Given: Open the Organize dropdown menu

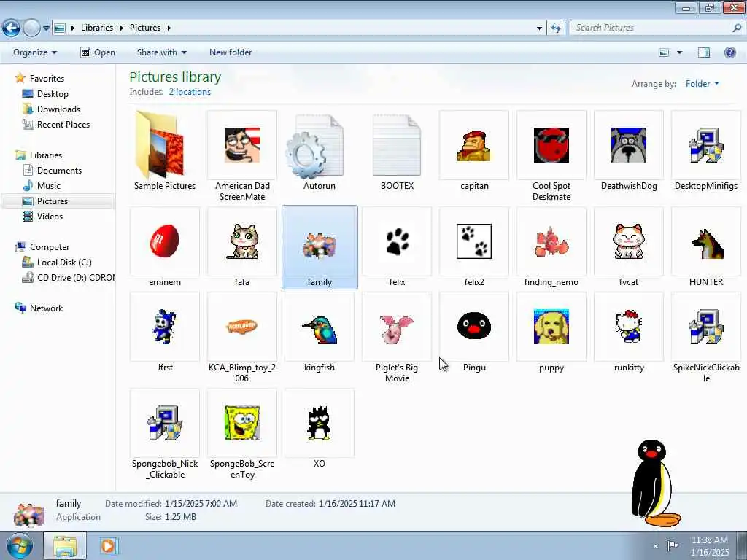Looking at the screenshot, I should (35, 52).
